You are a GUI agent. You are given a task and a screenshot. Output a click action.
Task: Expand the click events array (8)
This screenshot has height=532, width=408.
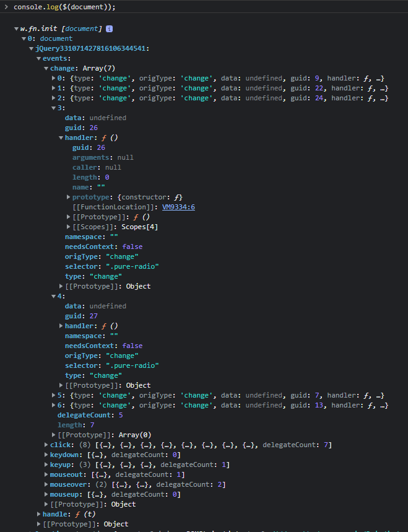pyautogui.click(x=46, y=445)
